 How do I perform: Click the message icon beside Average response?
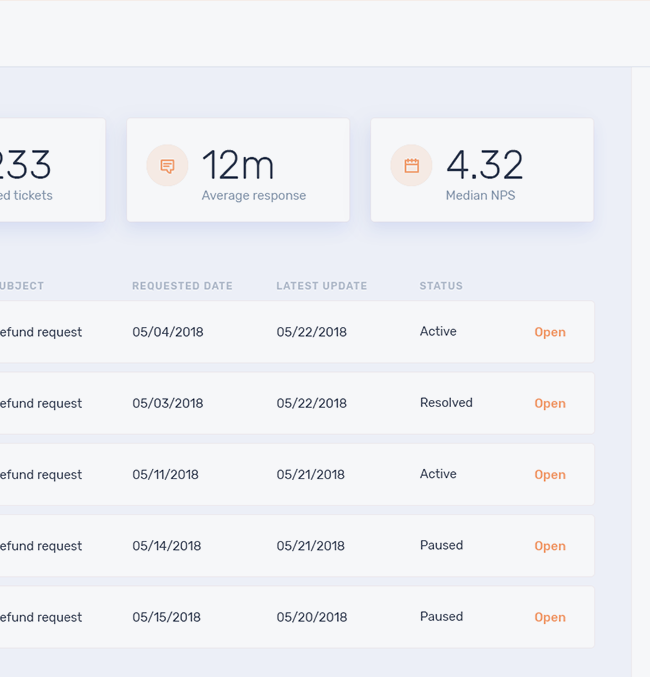coord(167,166)
